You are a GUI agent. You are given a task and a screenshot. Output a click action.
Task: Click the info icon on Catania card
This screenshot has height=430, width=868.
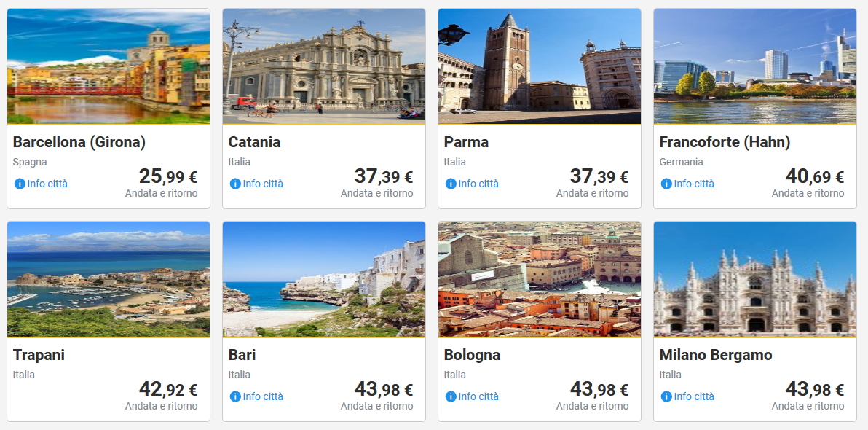pyautogui.click(x=235, y=184)
